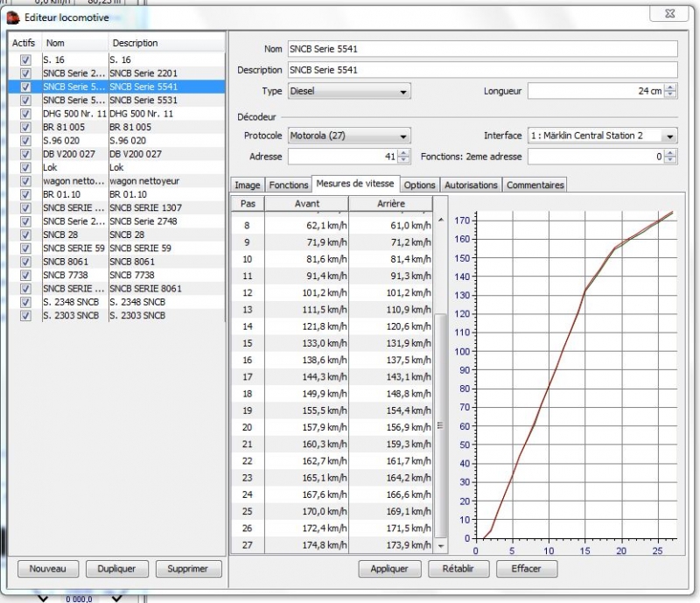Uncheck the Actifs box for S. 16
Screen dimensions: 700x603
(x=25, y=60)
